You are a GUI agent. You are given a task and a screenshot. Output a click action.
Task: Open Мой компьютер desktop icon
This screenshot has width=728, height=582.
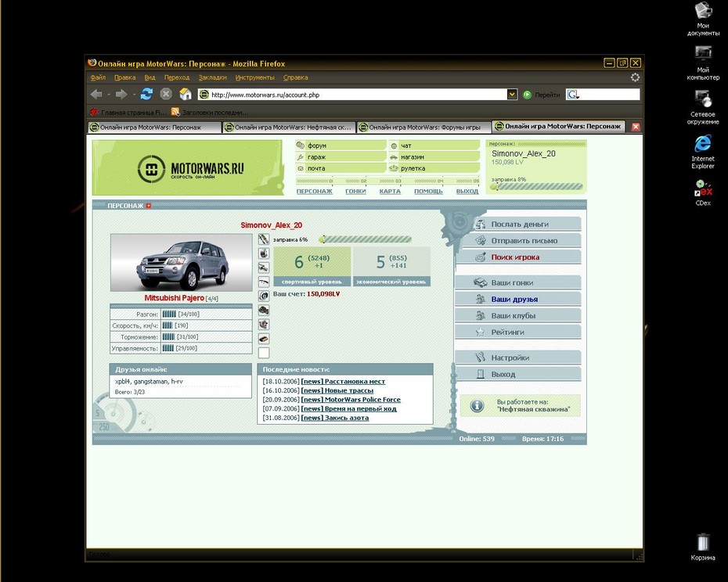pos(703,63)
